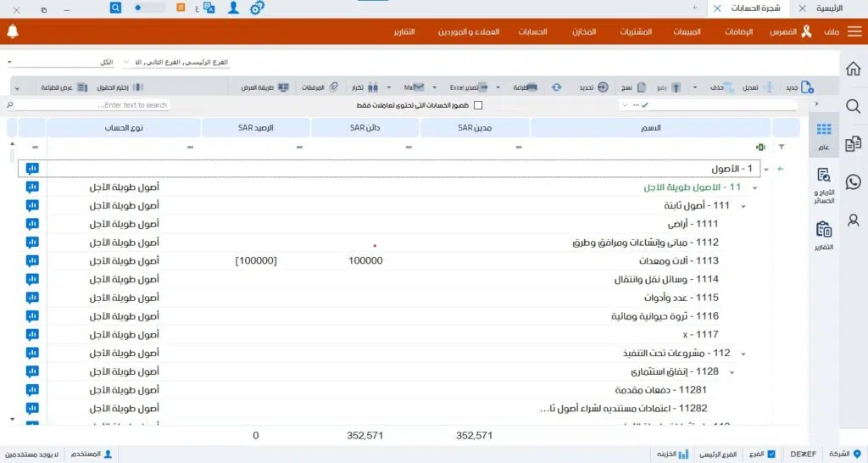Click طباعة print toolbar button
This screenshot has height=463, width=868.
point(526,87)
